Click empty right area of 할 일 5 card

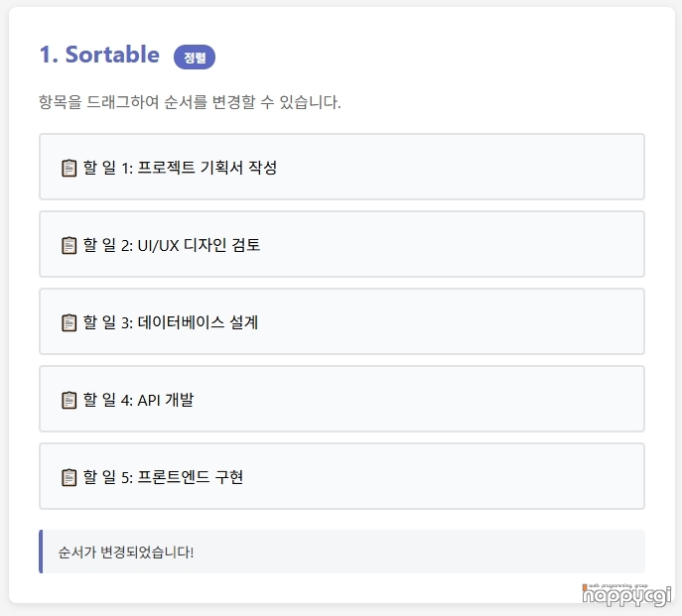[496, 477]
